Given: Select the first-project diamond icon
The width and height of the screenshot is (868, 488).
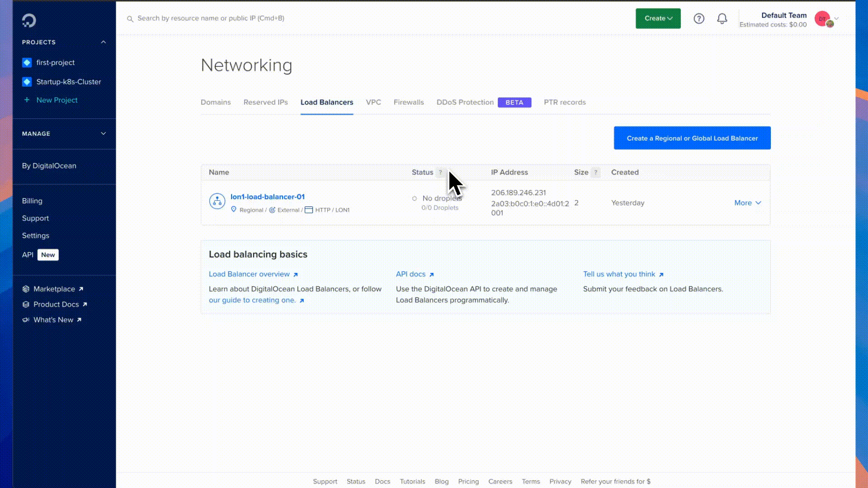Looking at the screenshot, I should 27,62.
